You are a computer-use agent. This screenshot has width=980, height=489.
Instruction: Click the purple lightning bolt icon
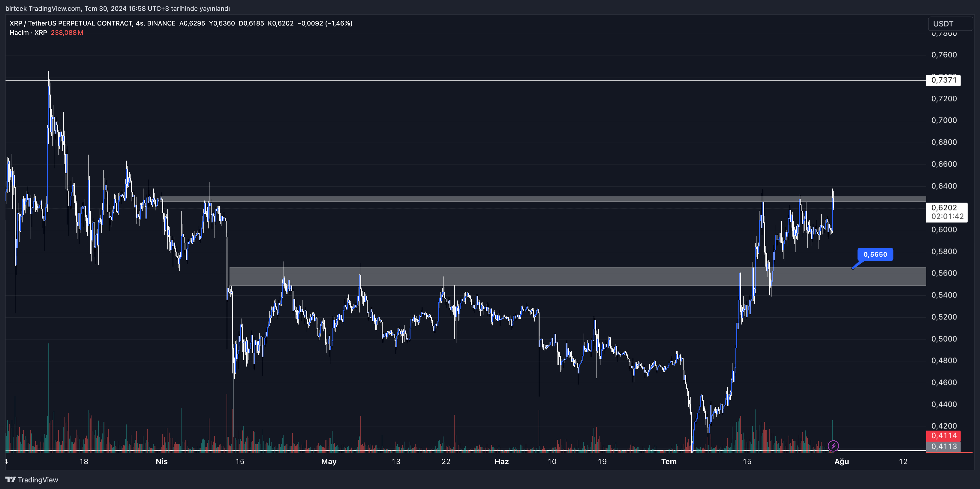click(833, 445)
